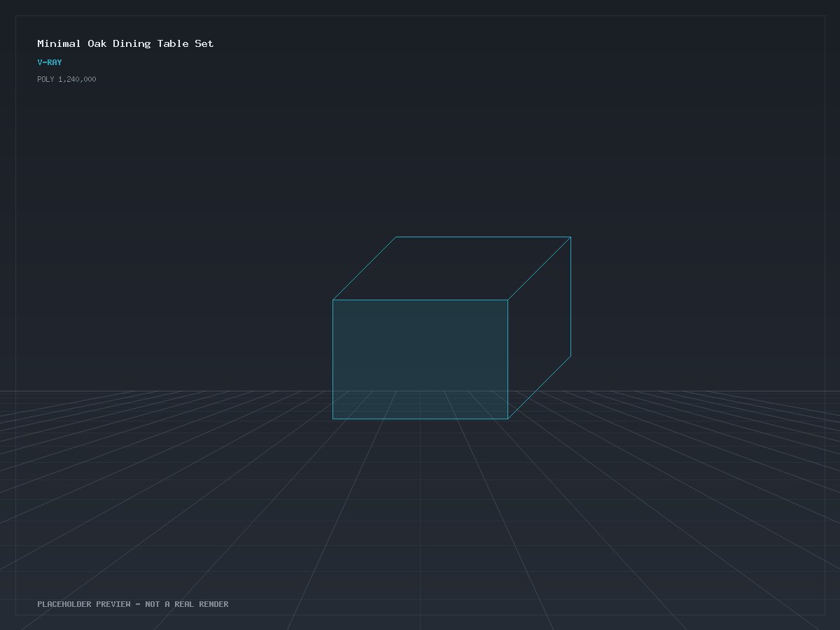
Task: Click the wireframe cube's shaded front face
Action: (x=420, y=359)
